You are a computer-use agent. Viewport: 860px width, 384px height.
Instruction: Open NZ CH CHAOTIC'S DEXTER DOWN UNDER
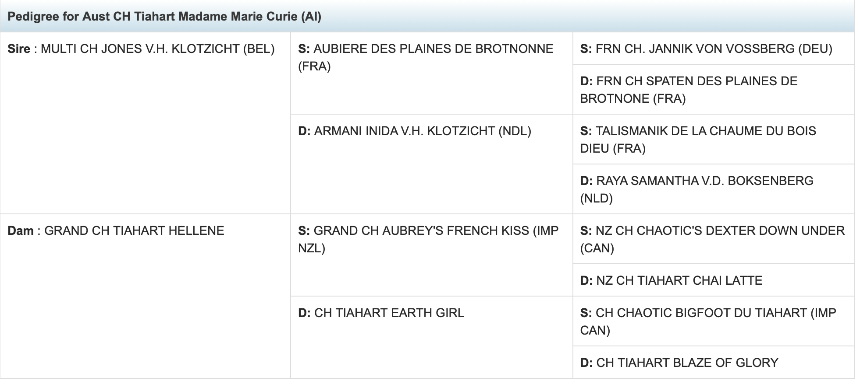click(x=712, y=239)
